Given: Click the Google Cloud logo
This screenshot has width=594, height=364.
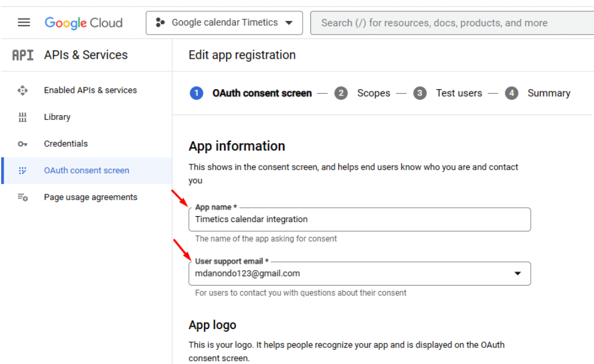Looking at the screenshot, I should [84, 23].
